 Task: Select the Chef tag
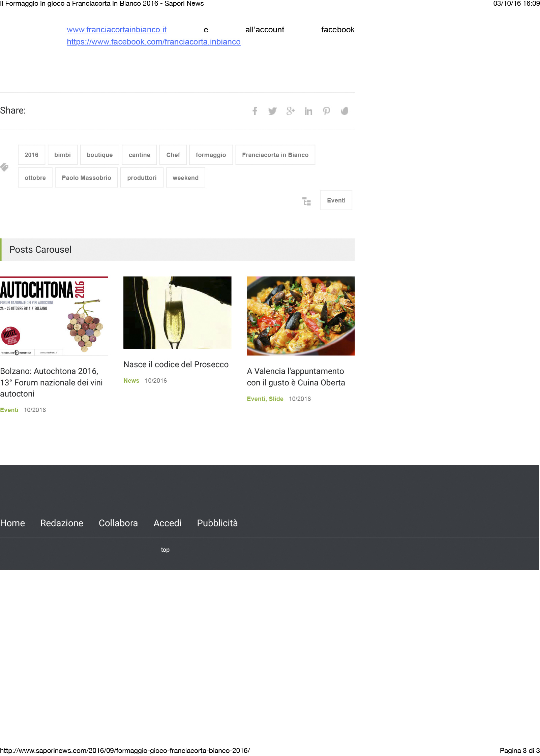pyautogui.click(x=173, y=155)
